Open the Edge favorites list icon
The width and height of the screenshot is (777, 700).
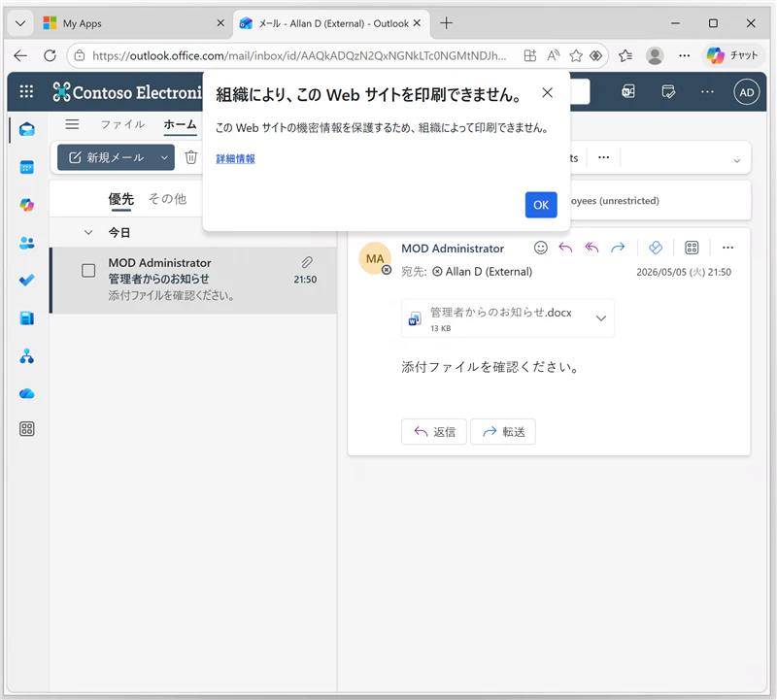[x=625, y=55]
